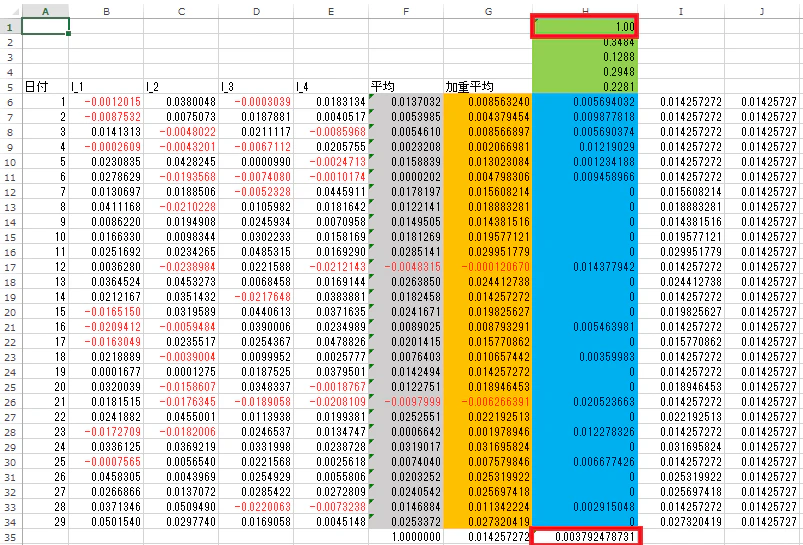The height and width of the screenshot is (545, 803).
Task: Click cell with value 0.0453273
Action: click(181, 282)
